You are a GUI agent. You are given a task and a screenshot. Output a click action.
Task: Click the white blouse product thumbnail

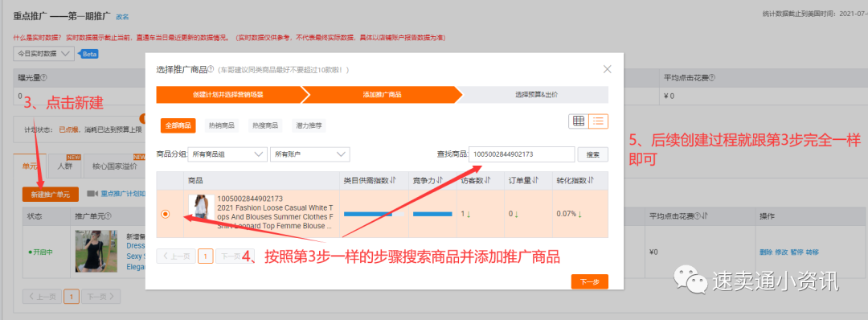coord(202,207)
